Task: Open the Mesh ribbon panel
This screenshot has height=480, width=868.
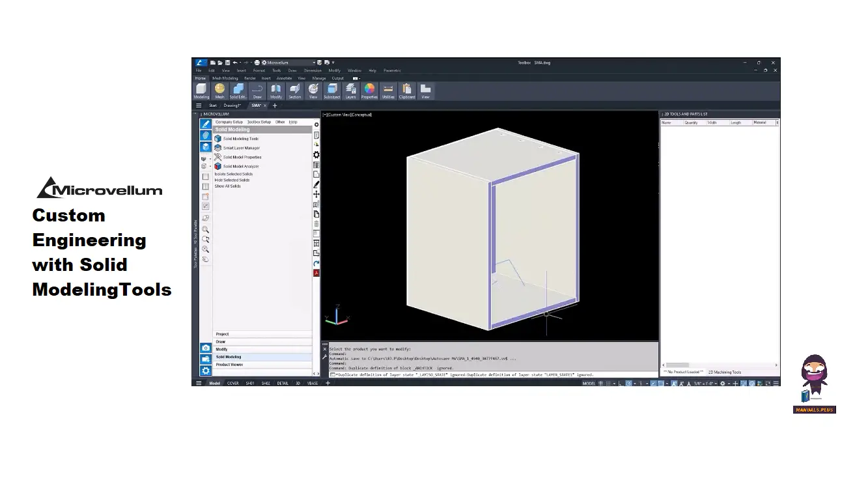Action: (x=219, y=91)
